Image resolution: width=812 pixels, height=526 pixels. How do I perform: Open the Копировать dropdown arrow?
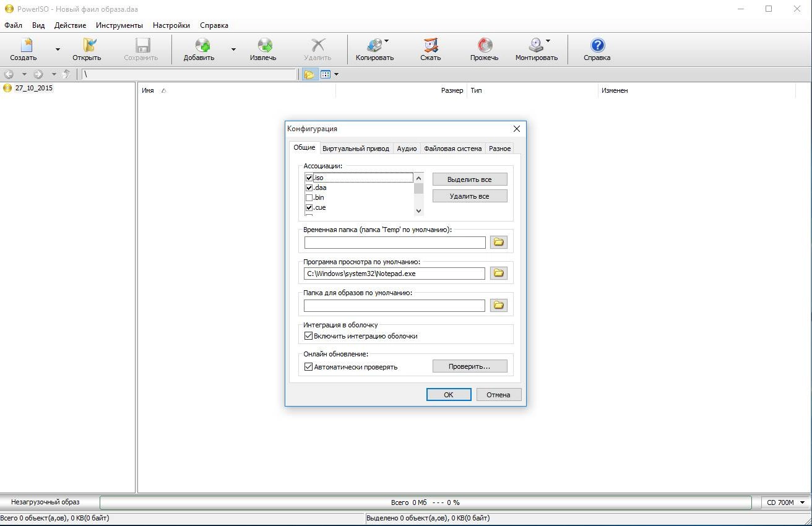tap(387, 41)
